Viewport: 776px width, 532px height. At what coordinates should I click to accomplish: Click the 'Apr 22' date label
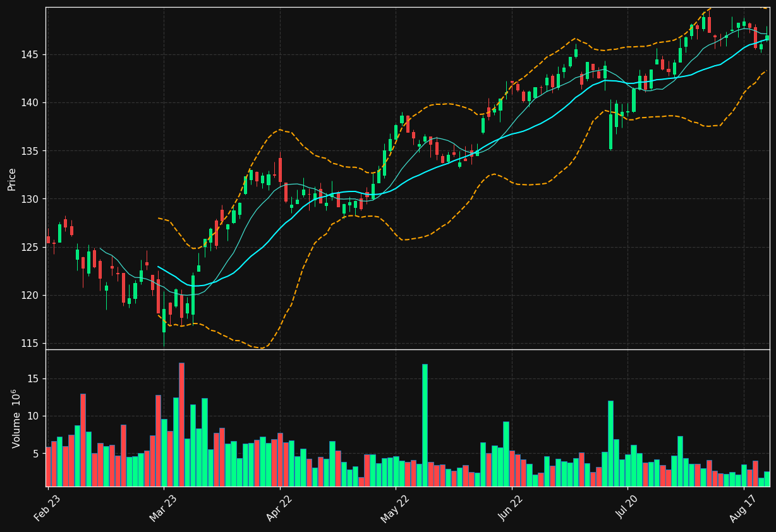(279, 508)
